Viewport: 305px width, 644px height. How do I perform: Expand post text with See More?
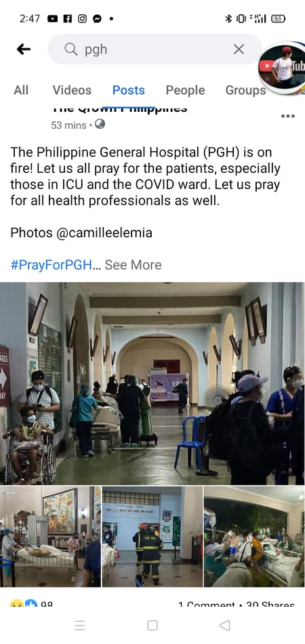133,265
